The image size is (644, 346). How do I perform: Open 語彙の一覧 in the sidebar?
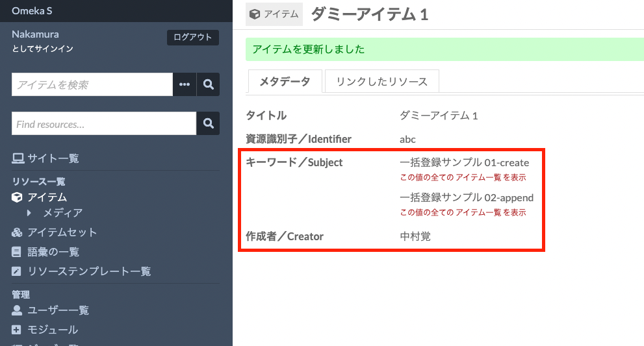53,252
